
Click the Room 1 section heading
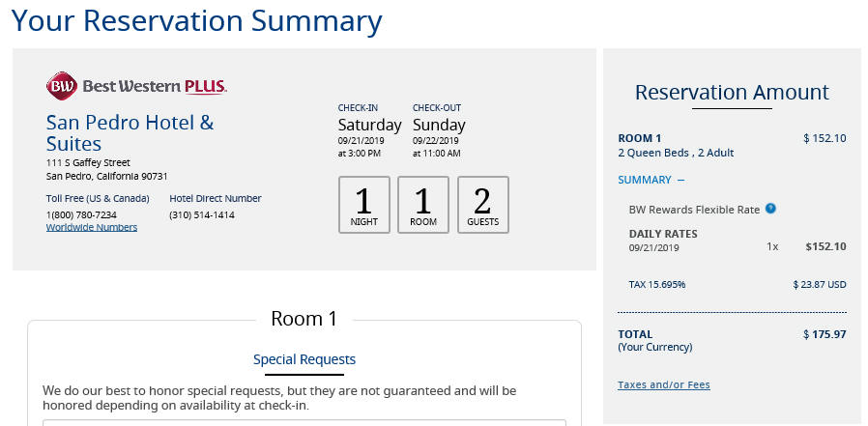[304, 319]
